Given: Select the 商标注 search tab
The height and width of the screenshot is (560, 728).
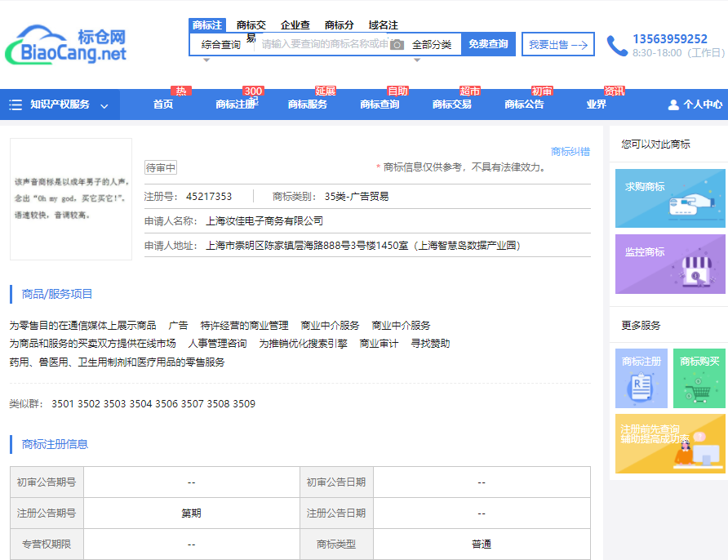Looking at the screenshot, I should tap(207, 25).
